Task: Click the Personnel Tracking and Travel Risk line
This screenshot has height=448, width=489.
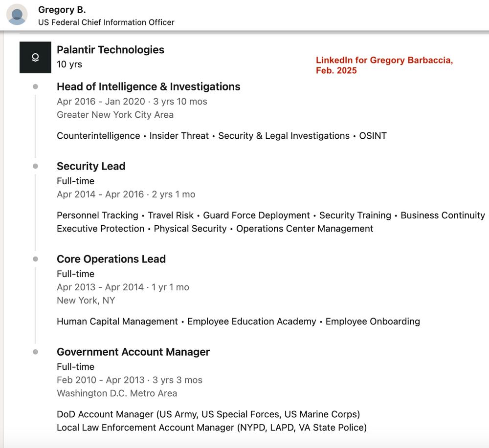Action: [271, 215]
